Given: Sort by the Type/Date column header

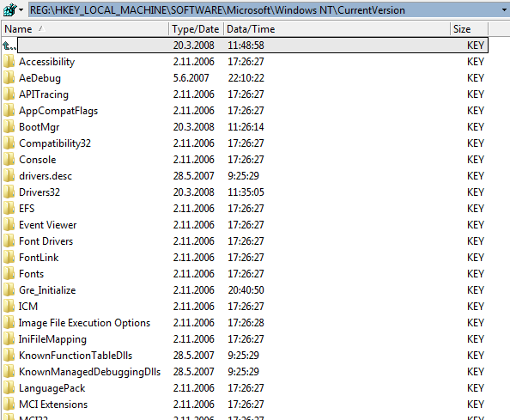Looking at the screenshot, I should [196, 29].
